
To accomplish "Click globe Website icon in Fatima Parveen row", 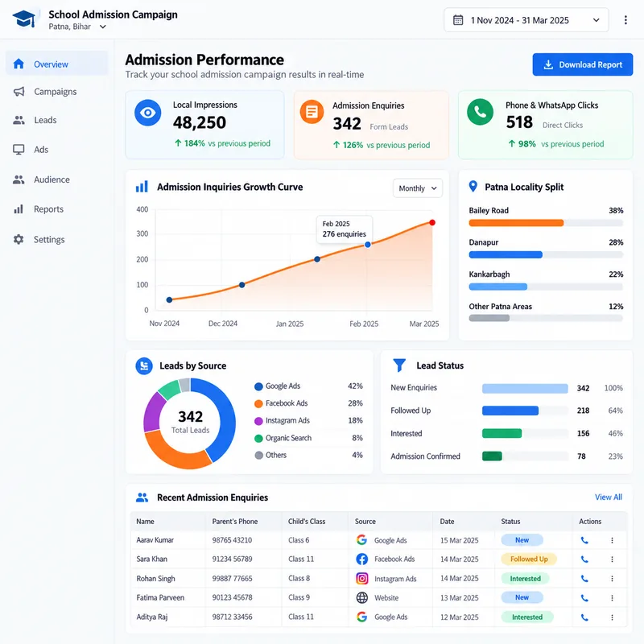I will tap(361, 597).
